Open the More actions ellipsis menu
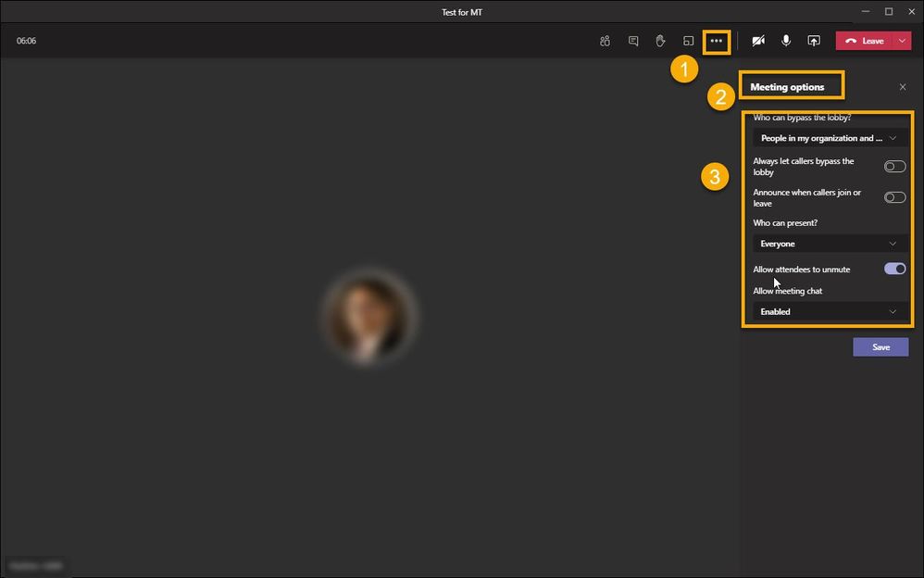This screenshot has width=924, height=578. [x=717, y=41]
